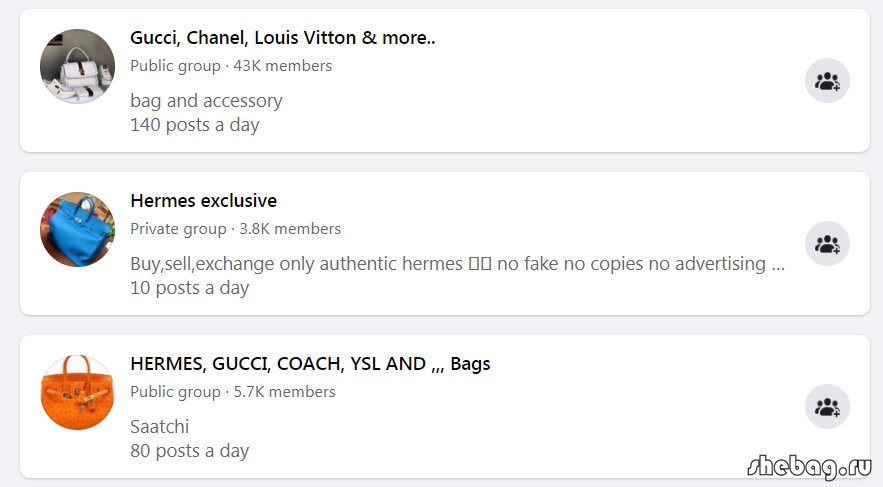This screenshot has width=883, height=487.
Task: Click '80 posts a day' text
Action: click(189, 450)
